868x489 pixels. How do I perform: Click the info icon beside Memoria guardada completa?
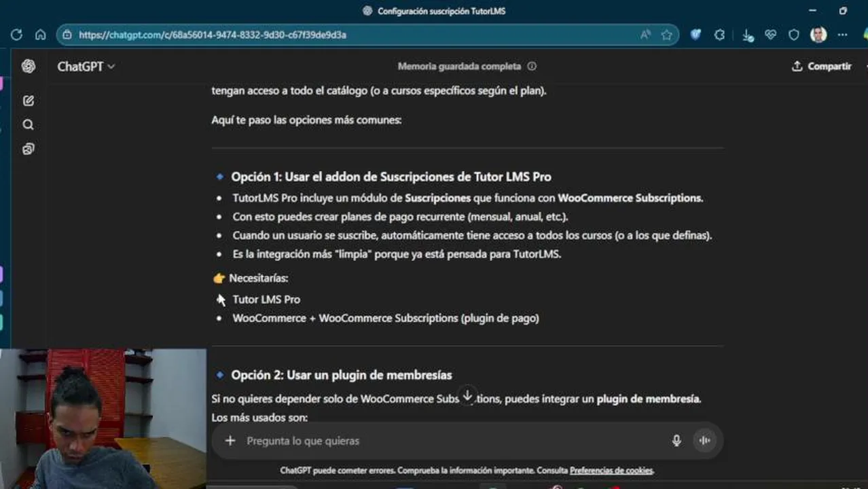(532, 66)
